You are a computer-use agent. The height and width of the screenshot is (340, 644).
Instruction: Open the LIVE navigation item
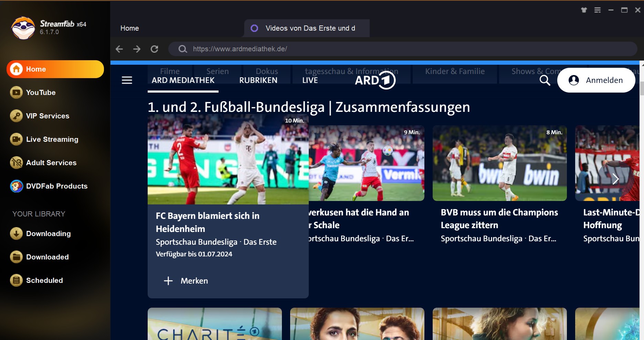pyautogui.click(x=310, y=80)
